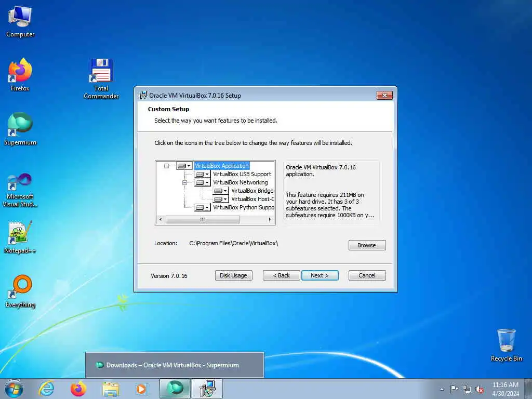This screenshot has height=399, width=532.
Task: Open the VirtualBox Networking feature dropdown
Action: (202, 182)
